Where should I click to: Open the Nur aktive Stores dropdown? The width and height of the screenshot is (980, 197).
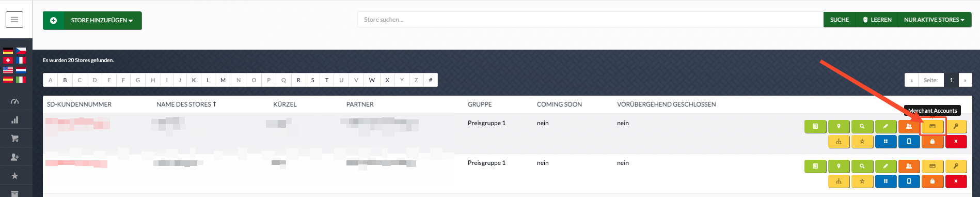click(x=935, y=20)
